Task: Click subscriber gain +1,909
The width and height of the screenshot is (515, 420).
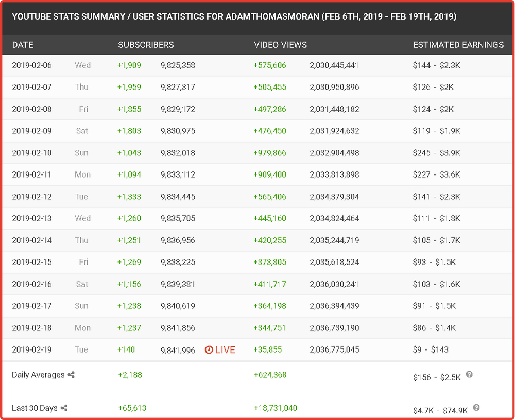Action: coord(129,65)
